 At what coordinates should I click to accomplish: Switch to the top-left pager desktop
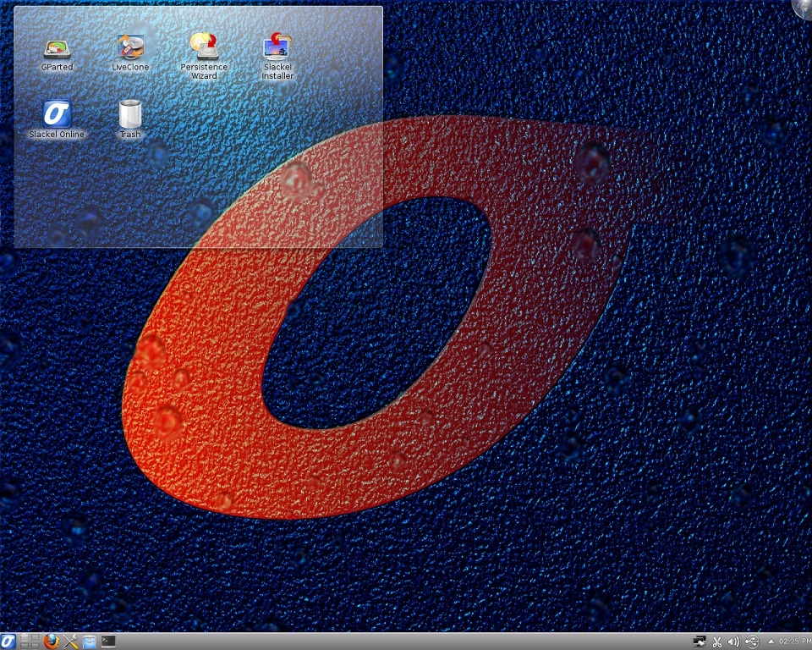tap(25, 637)
